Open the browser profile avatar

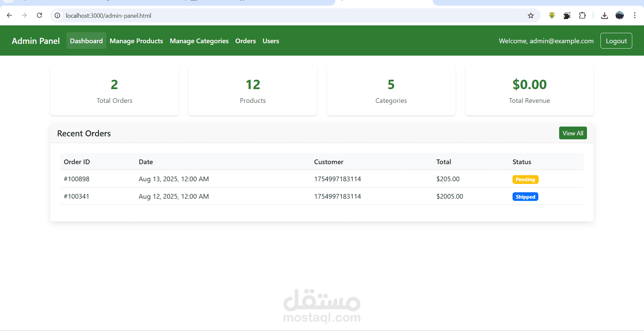click(x=620, y=15)
